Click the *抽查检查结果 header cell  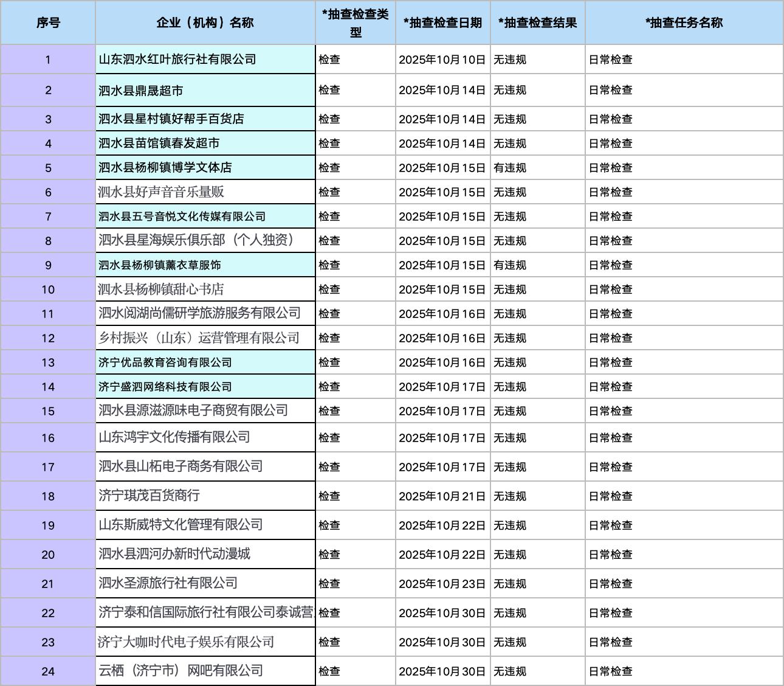pos(537,23)
